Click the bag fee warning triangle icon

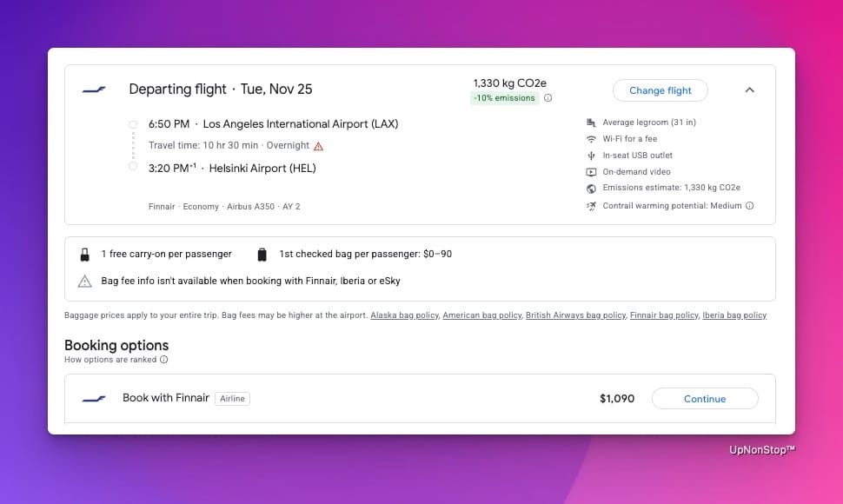tap(85, 281)
